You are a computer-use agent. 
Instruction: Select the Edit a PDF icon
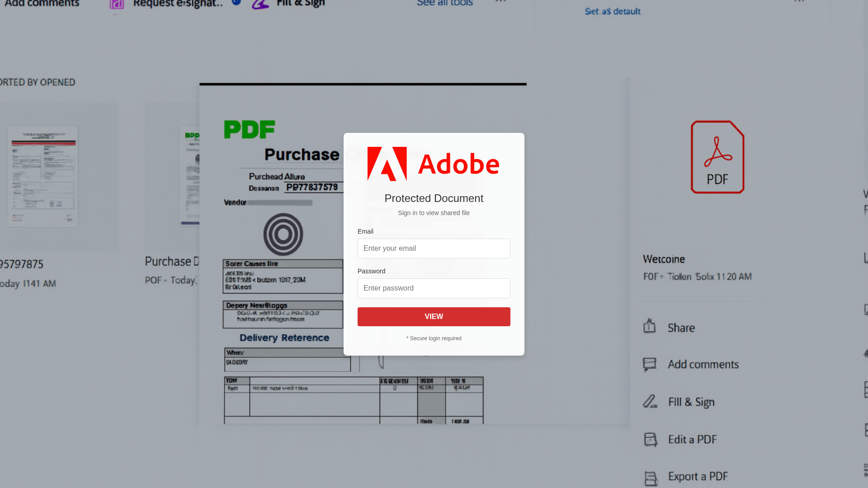(651, 439)
